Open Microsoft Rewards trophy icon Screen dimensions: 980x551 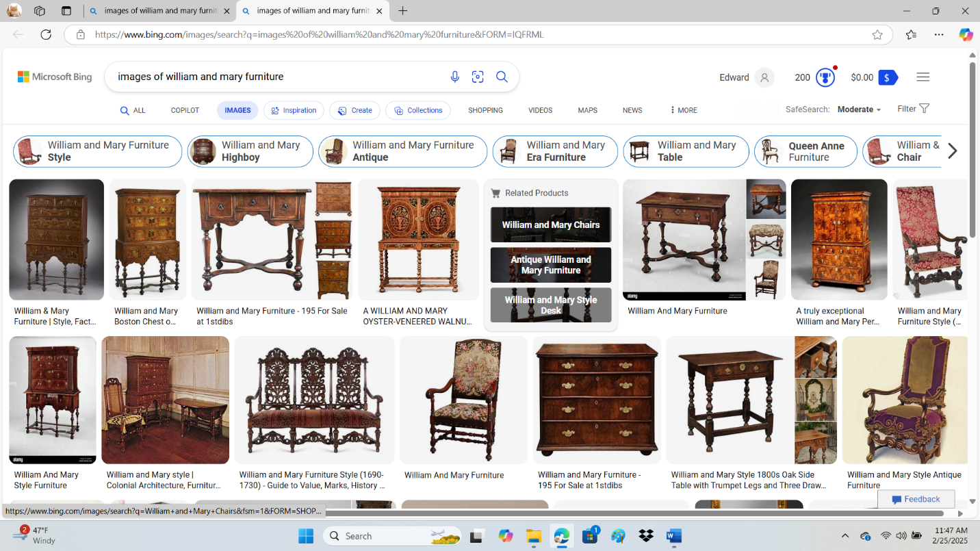825,77
